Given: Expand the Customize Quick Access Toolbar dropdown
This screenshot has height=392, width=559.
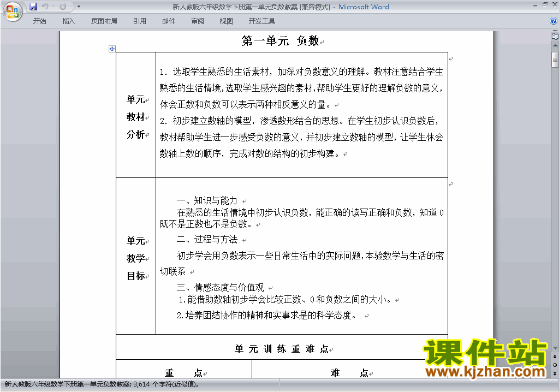Looking at the screenshot, I should 79,7.
